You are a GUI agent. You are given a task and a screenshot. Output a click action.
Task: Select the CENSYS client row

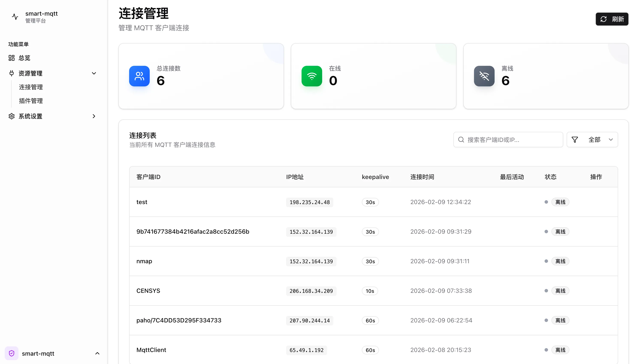point(148,291)
